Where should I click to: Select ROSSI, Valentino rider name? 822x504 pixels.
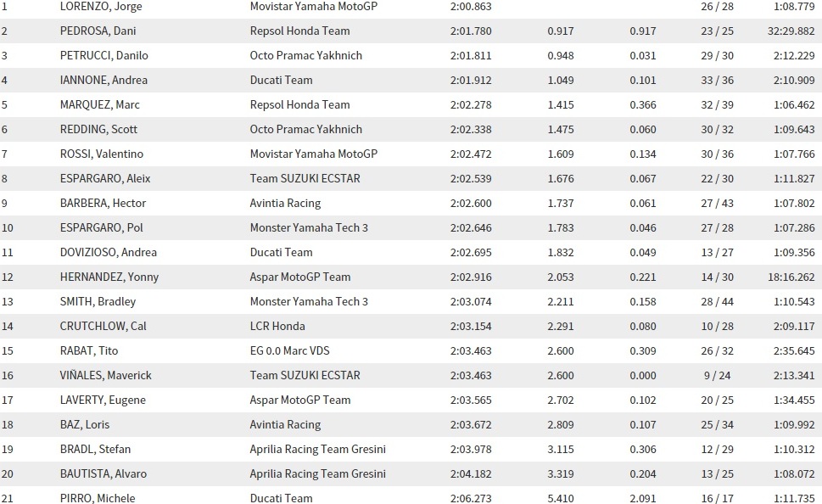click(x=102, y=154)
